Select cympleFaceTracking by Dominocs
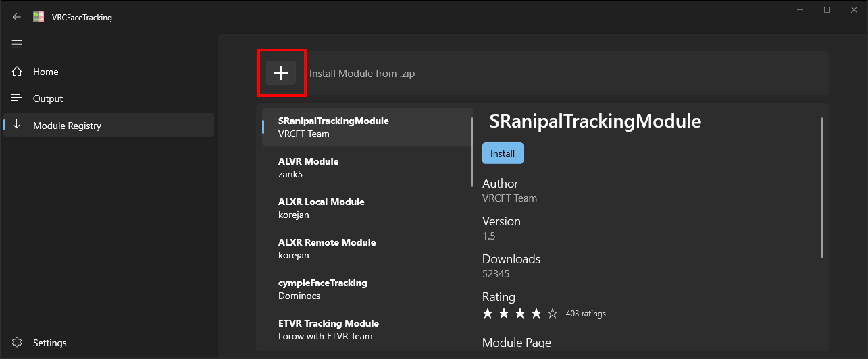This screenshot has height=359, width=868. pyautogui.click(x=367, y=289)
